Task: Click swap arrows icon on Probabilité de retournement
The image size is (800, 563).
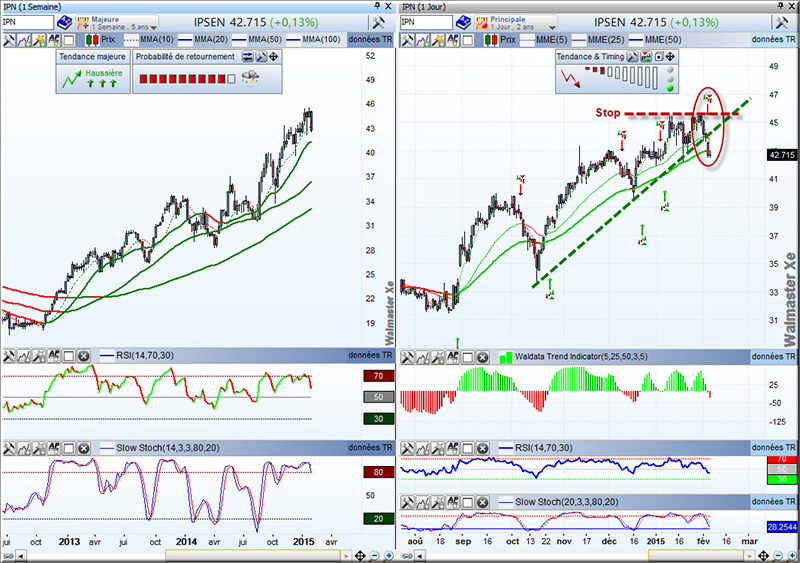Action: [247, 57]
